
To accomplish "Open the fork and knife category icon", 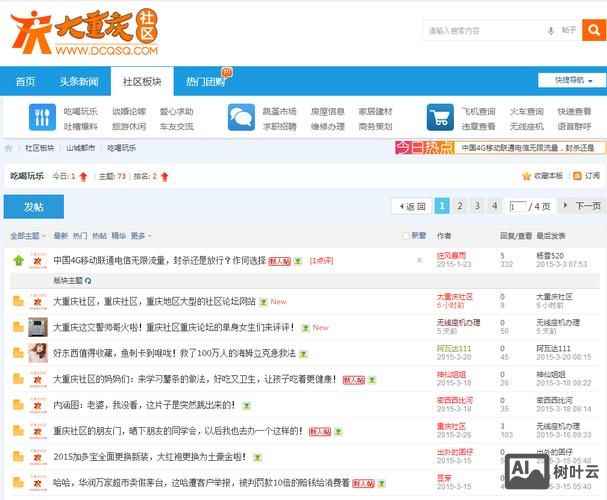I will coord(42,117).
